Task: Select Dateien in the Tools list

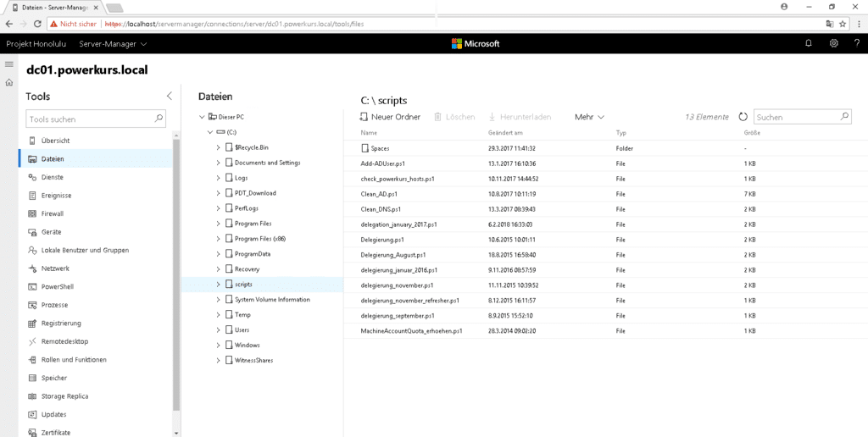Action: pos(95,158)
